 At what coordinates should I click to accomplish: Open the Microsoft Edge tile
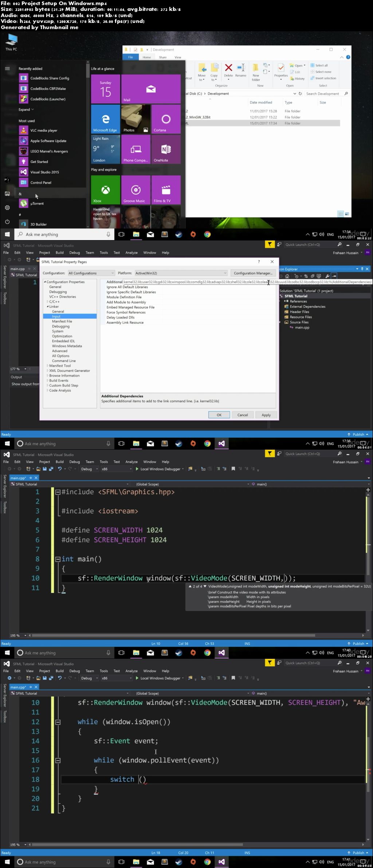click(105, 119)
